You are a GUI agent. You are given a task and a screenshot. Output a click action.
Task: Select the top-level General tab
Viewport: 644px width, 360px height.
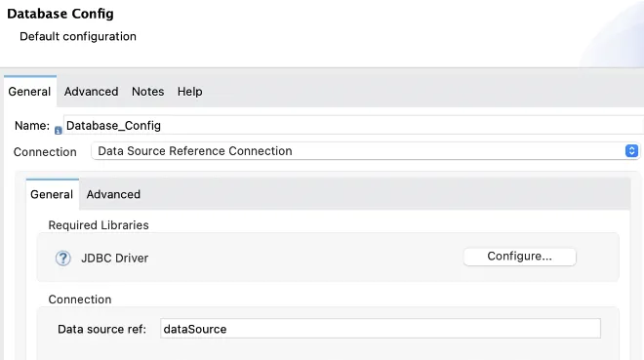coord(29,92)
